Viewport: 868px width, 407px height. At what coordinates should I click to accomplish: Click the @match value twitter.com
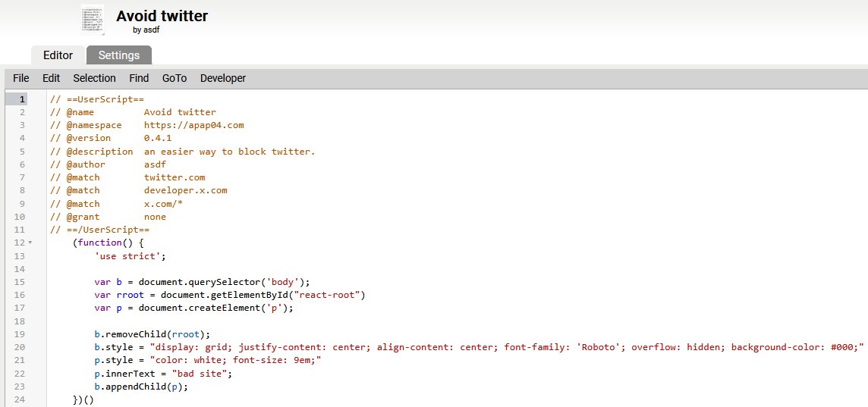pos(175,177)
